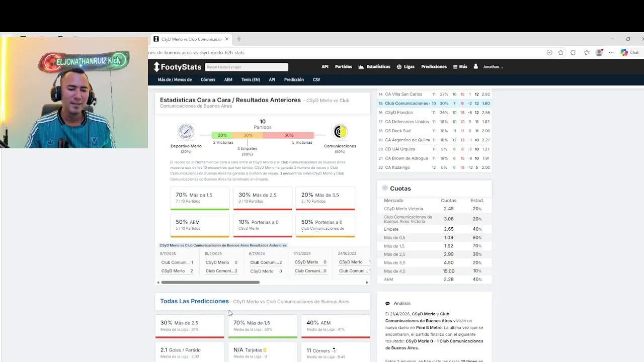Open CA Villa San Carlos team link
The width and height of the screenshot is (644, 362).
click(x=404, y=94)
